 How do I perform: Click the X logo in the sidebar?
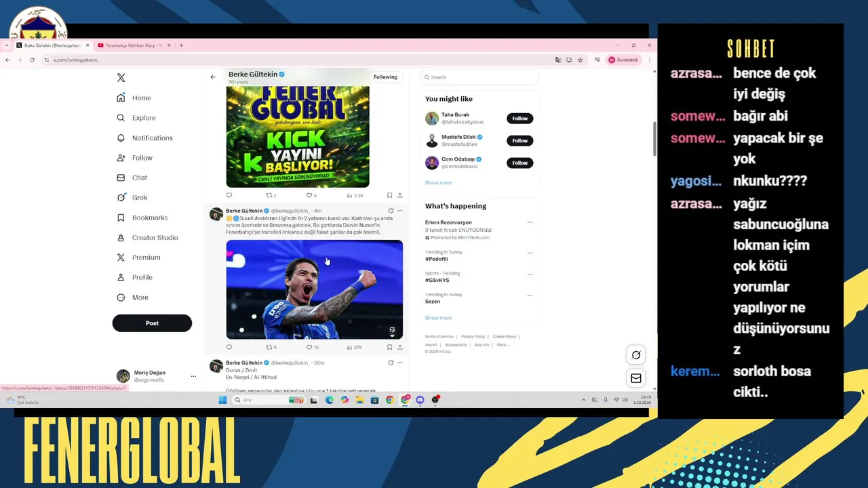121,78
